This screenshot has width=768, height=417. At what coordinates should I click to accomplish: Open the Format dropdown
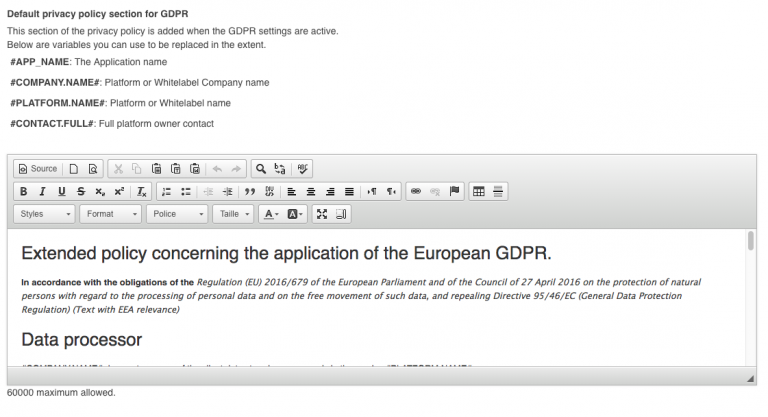click(x=111, y=213)
